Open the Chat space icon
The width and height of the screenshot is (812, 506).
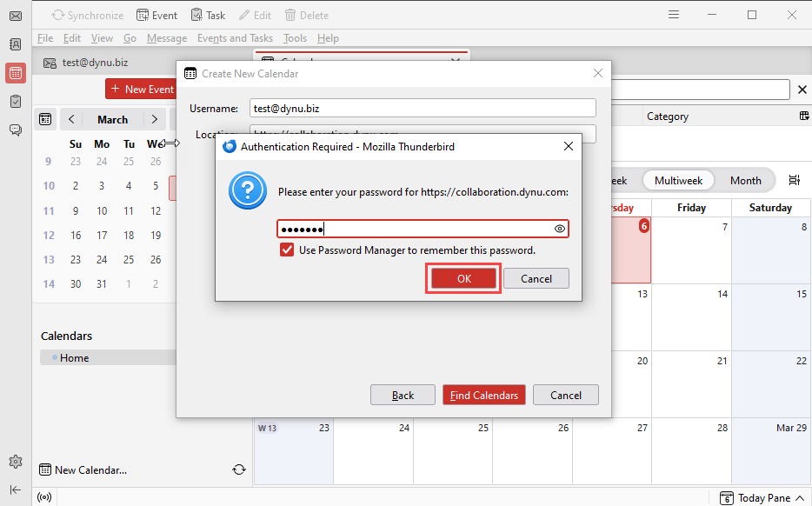coord(16,130)
